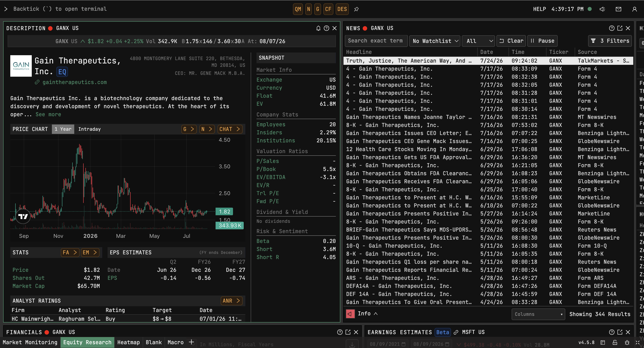Click the red speaker Info icon in News footer
This screenshot has height=348, width=644.
350,314
